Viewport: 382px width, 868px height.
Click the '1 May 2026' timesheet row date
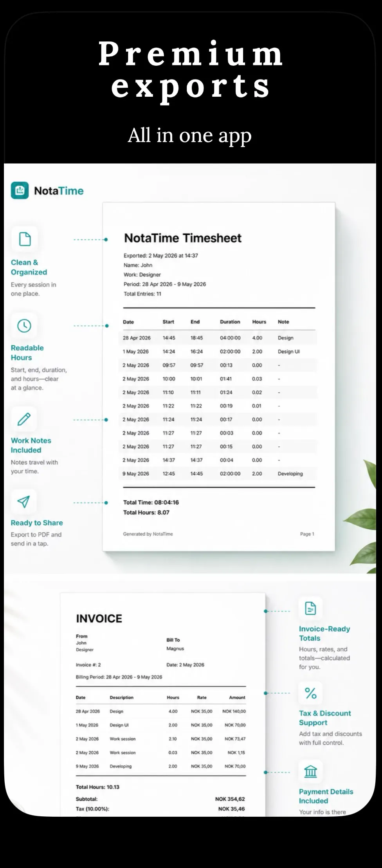click(x=136, y=352)
